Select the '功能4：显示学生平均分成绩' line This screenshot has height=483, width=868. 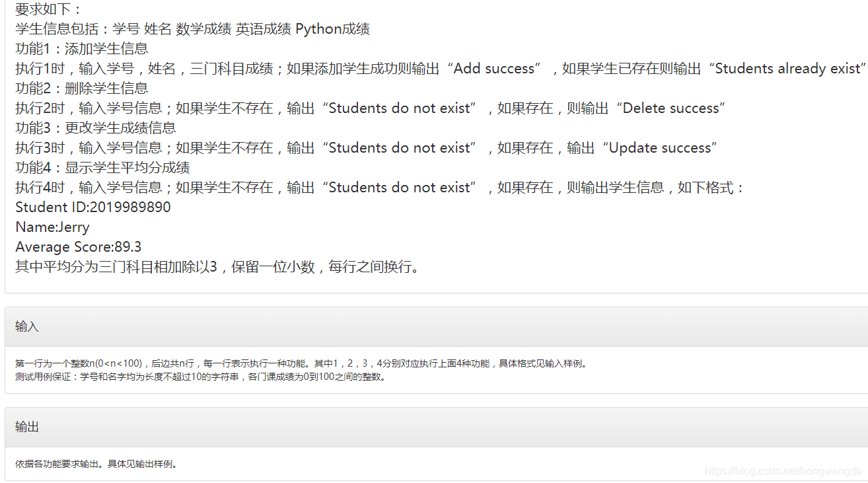tap(102, 168)
